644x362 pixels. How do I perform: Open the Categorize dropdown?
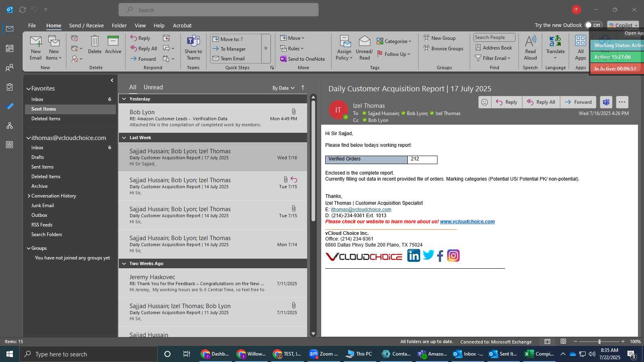click(394, 41)
